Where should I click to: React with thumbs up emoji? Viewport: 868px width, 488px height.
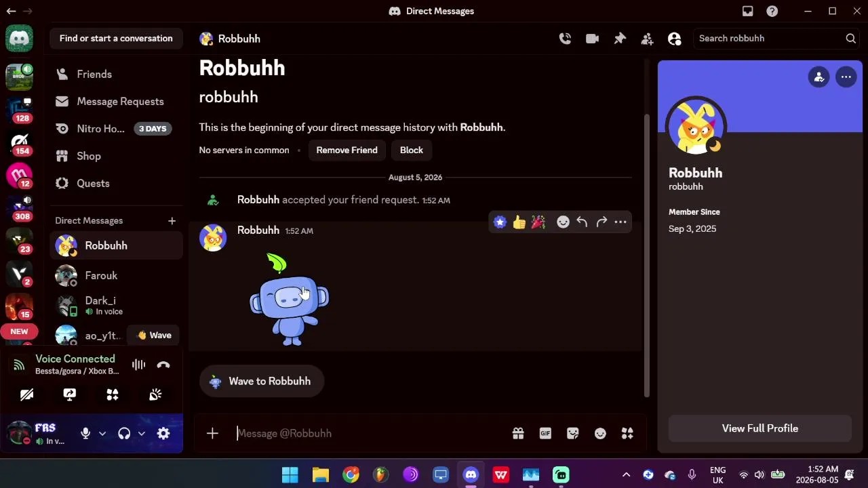[x=519, y=222]
